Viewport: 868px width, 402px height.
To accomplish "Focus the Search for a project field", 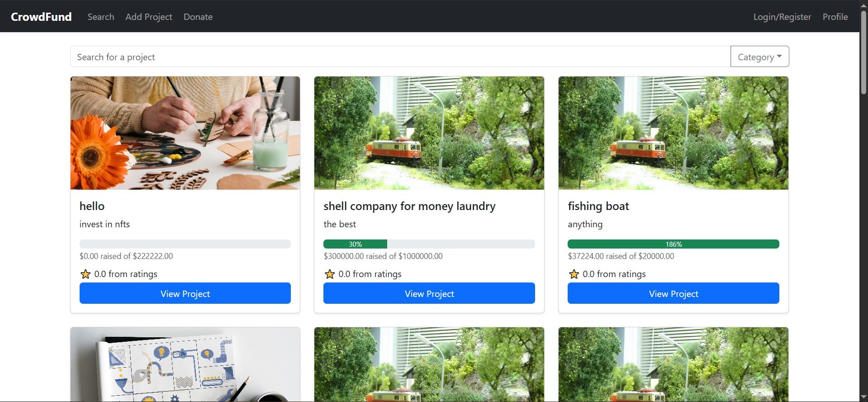I will pos(400,57).
